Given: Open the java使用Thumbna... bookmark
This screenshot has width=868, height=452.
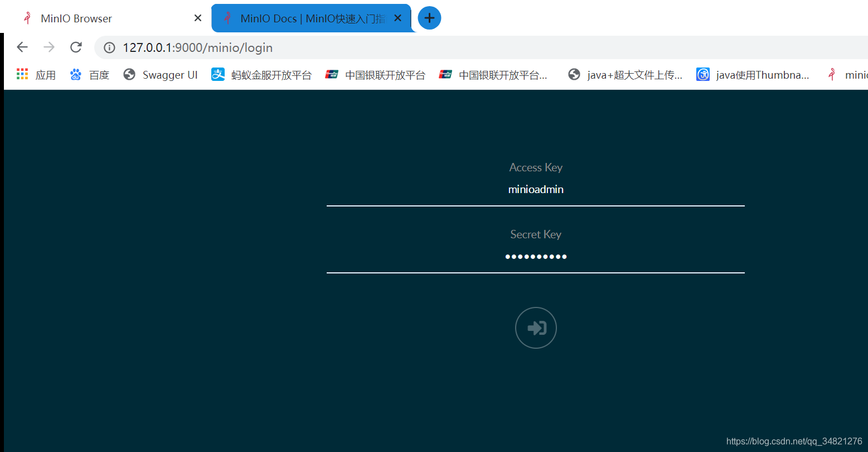Looking at the screenshot, I should point(753,75).
